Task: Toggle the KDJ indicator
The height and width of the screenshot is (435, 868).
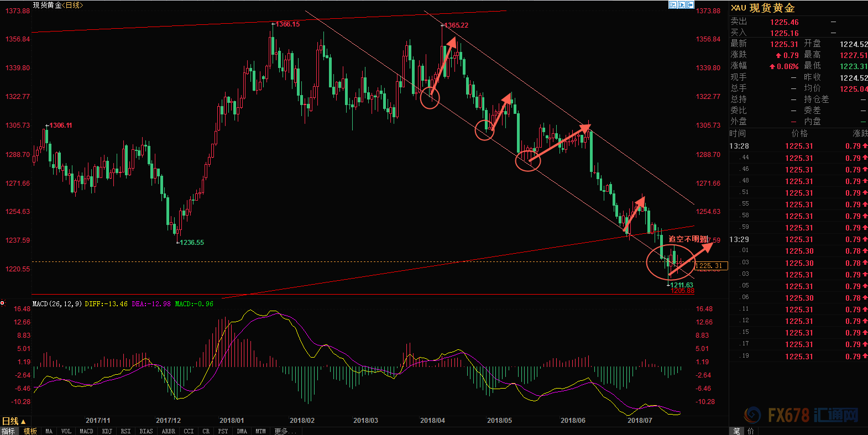Action: (107, 431)
